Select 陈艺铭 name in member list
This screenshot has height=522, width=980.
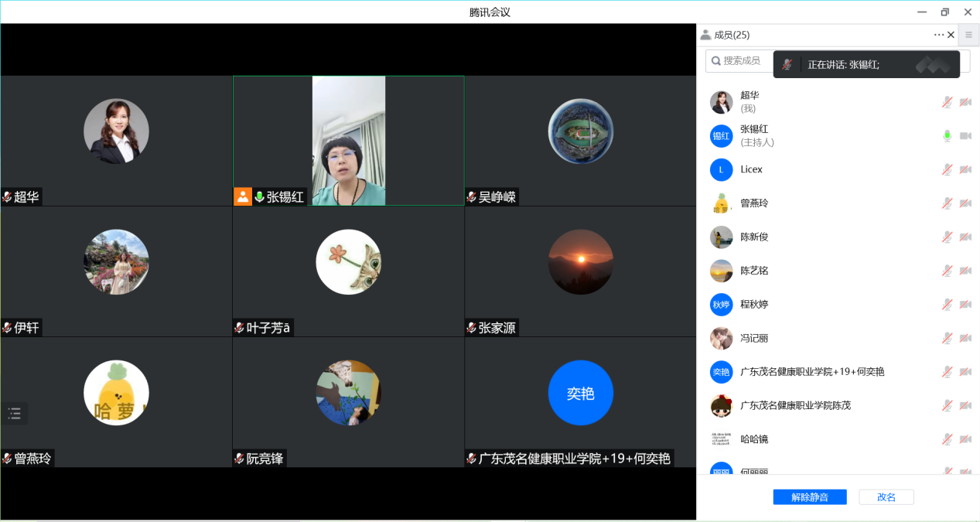pyautogui.click(x=754, y=271)
